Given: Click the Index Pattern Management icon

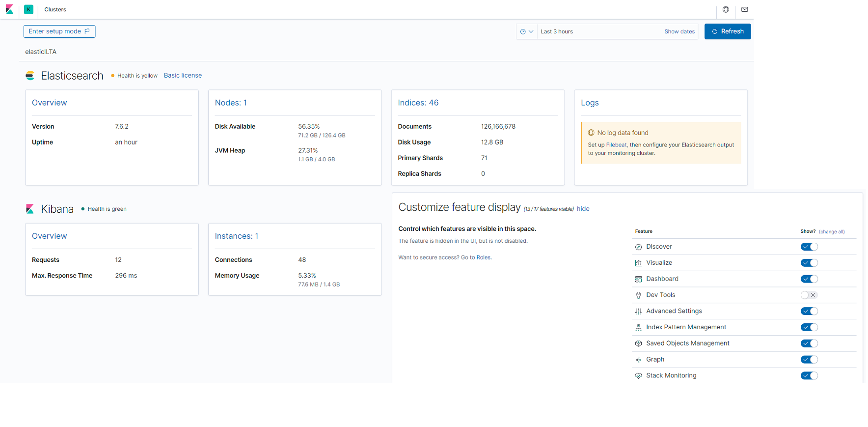Looking at the screenshot, I should 638,328.
